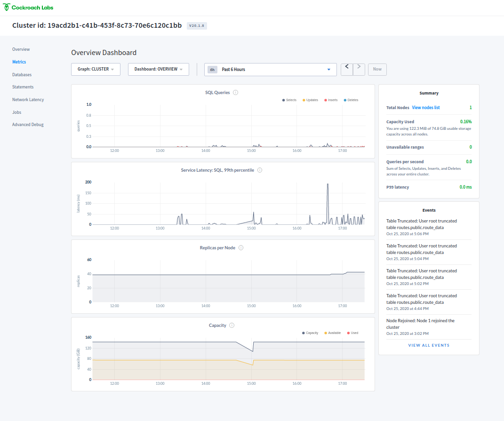Click the Total Nodes label
The width and height of the screenshot is (504, 421).
[x=398, y=108]
